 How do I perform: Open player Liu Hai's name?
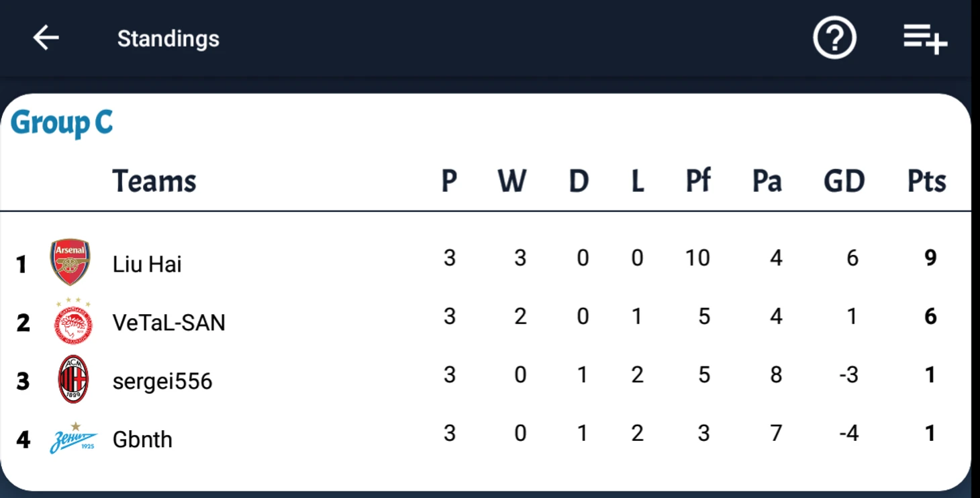147,264
